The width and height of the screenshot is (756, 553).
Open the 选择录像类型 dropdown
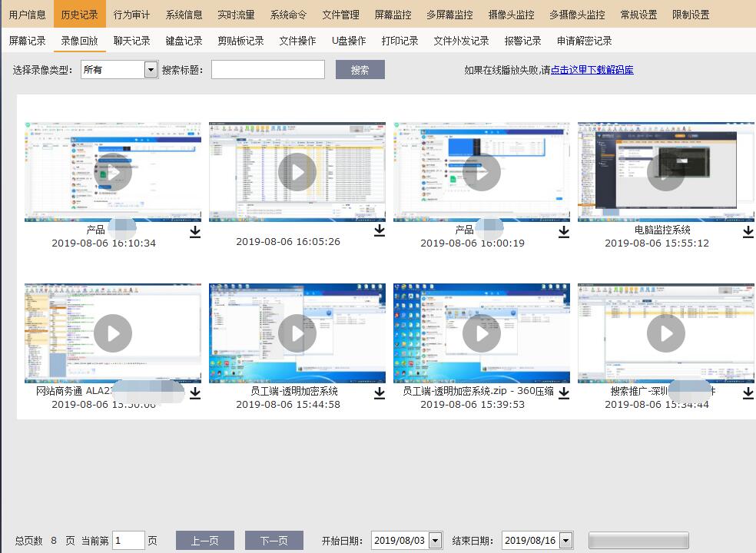(x=151, y=70)
